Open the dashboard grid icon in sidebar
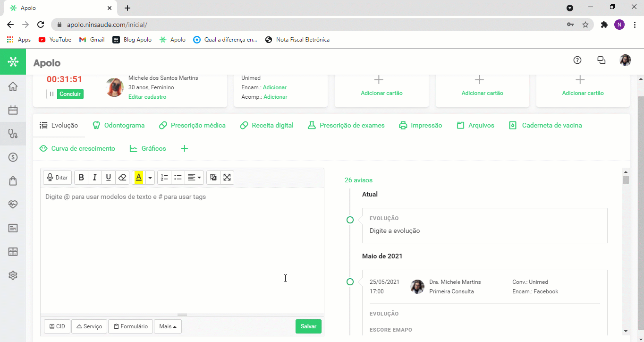Viewport: 644px width, 342px height. pos(13,252)
